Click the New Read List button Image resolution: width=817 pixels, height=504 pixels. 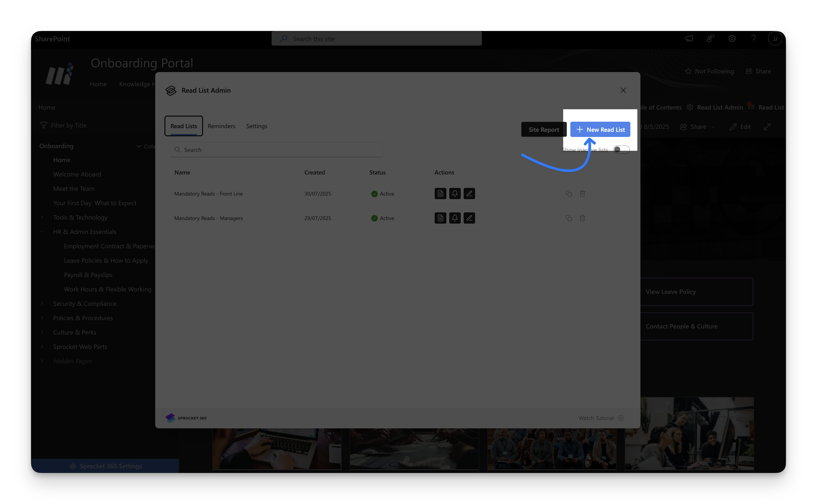[600, 129]
